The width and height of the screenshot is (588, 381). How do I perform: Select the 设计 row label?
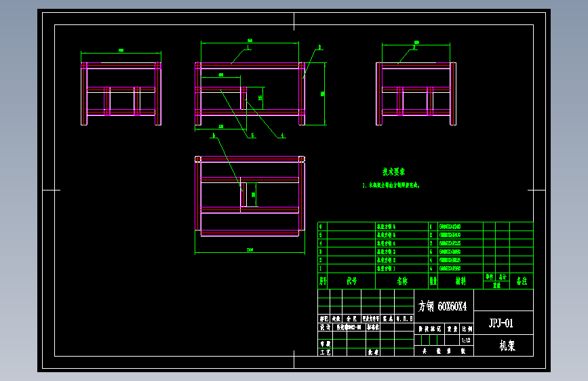coord(325,327)
